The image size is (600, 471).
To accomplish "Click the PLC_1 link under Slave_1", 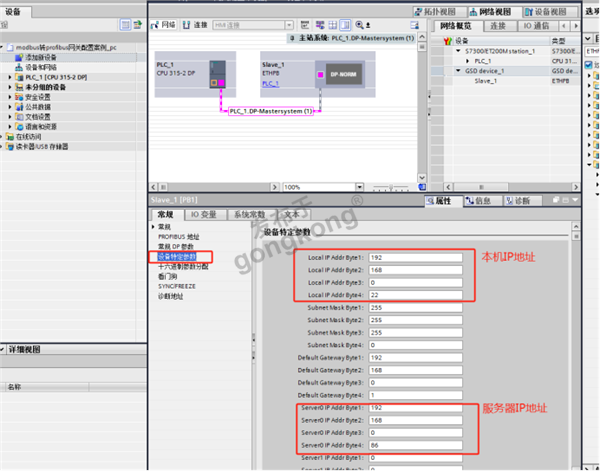I will coord(271,84).
